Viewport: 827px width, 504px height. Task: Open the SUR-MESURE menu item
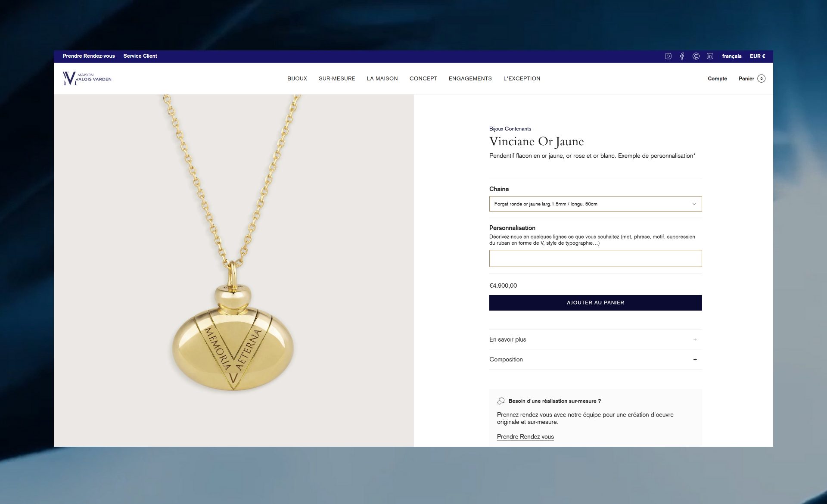pos(337,78)
